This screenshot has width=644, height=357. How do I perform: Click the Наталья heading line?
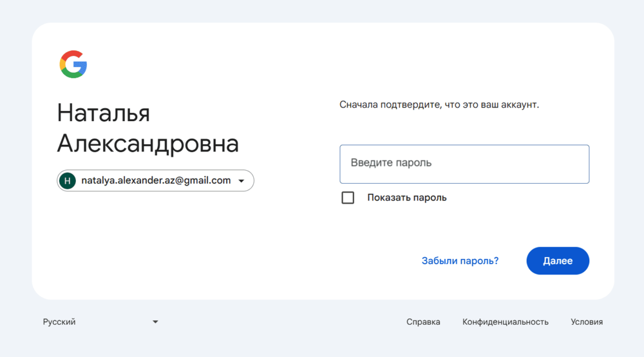(104, 113)
